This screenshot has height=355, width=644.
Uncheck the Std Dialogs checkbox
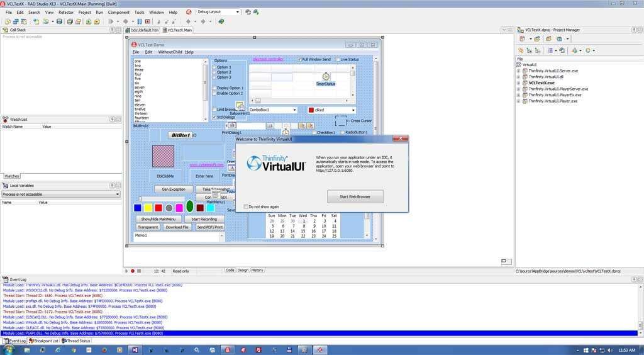point(214,117)
